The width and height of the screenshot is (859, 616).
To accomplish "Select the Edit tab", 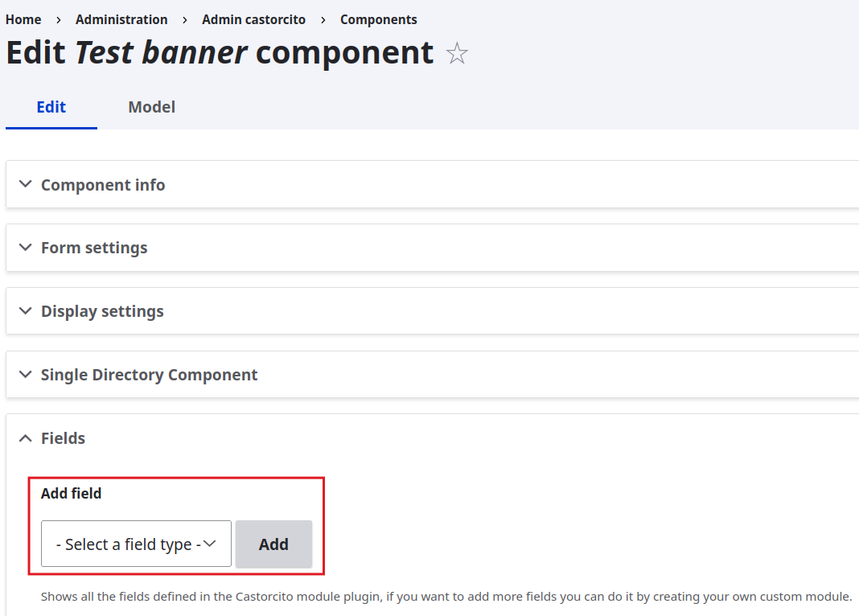I will [x=51, y=107].
